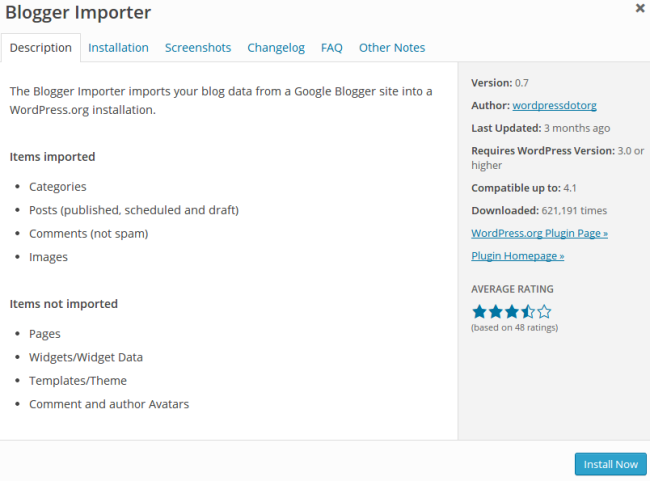
Task: Click the plugin description paragraph
Action: click(x=221, y=100)
